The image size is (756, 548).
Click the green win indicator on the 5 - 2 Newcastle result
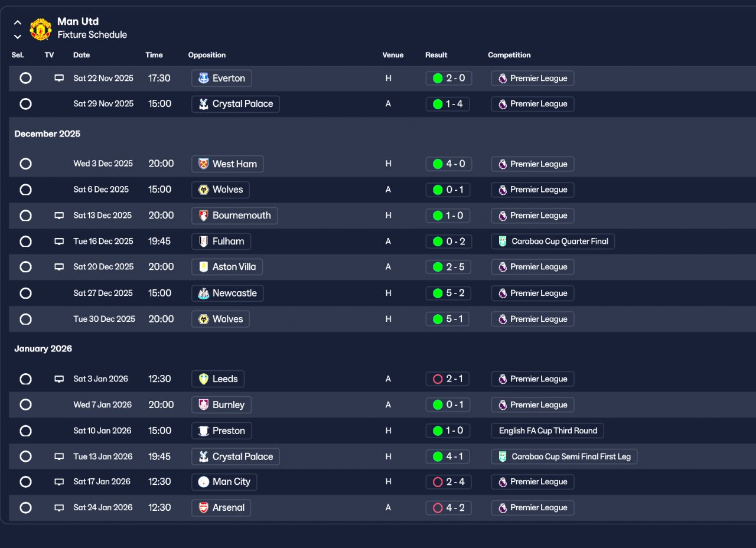click(438, 293)
